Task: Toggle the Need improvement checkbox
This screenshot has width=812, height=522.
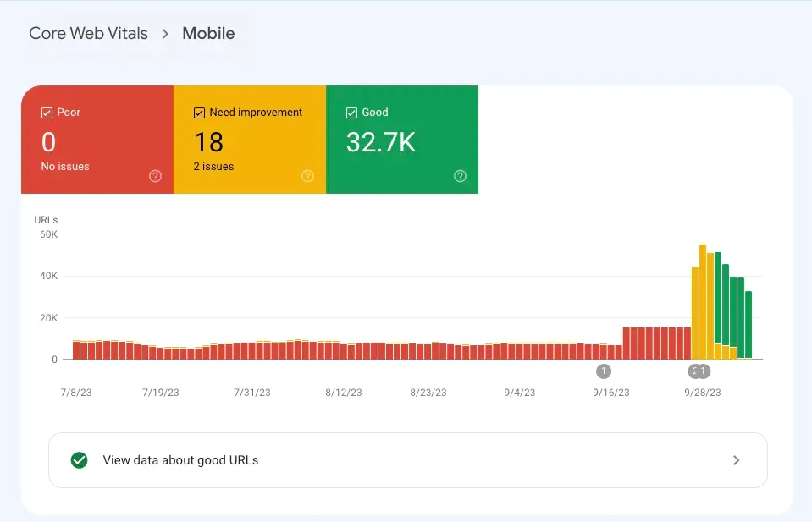Action: pyautogui.click(x=200, y=113)
